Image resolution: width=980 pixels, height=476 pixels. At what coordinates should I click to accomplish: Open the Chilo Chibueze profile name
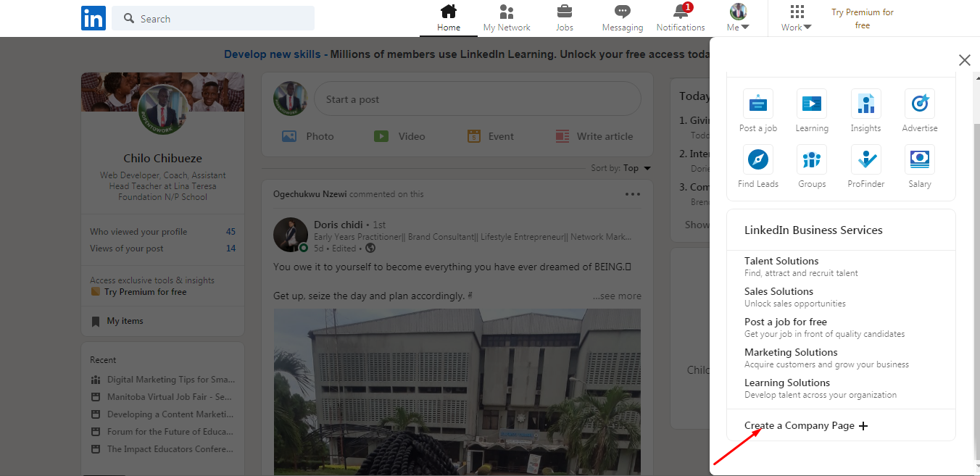(162, 158)
